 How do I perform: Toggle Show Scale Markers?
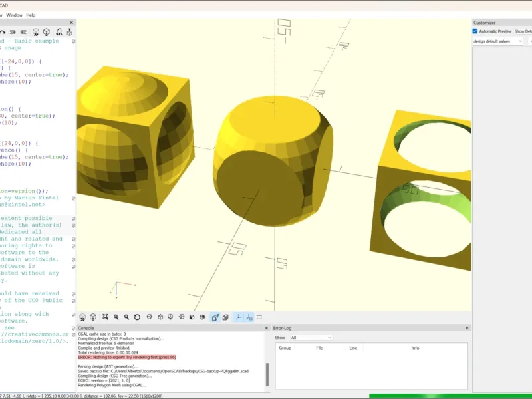click(x=249, y=317)
